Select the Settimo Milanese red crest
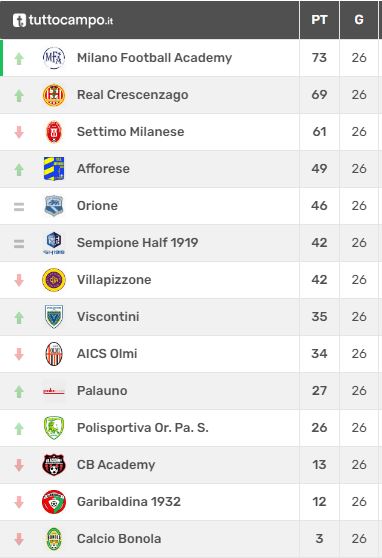The image size is (382, 558). point(54,132)
